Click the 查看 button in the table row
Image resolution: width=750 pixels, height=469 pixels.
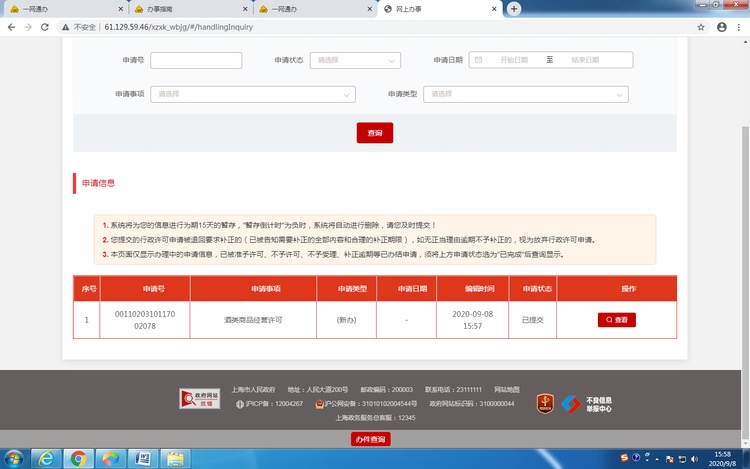click(x=616, y=320)
